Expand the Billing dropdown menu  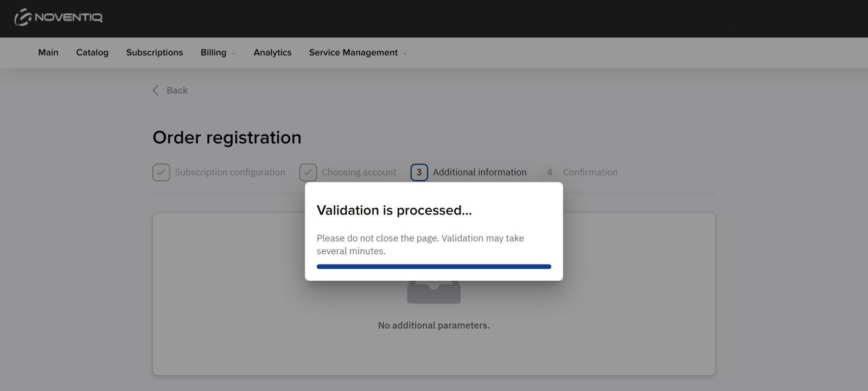coord(213,53)
